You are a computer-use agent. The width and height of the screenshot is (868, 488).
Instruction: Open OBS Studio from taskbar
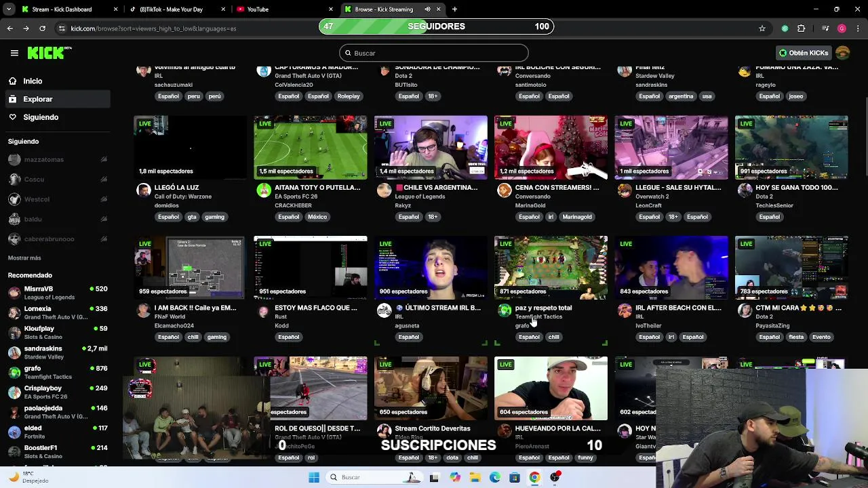point(555,477)
